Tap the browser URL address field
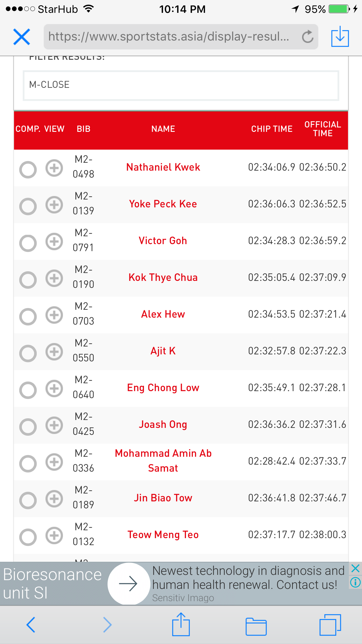Image resolution: width=362 pixels, height=644 pixels. [169, 37]
